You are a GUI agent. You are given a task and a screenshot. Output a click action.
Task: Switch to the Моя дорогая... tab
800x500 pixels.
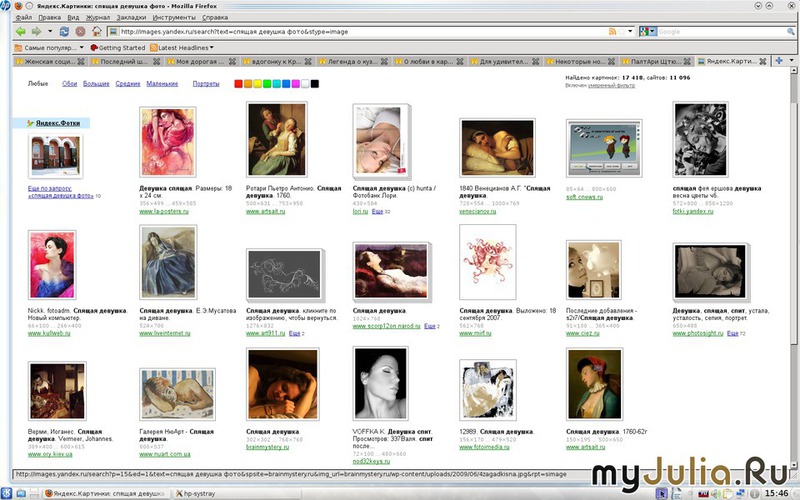[x=201, y=61]
